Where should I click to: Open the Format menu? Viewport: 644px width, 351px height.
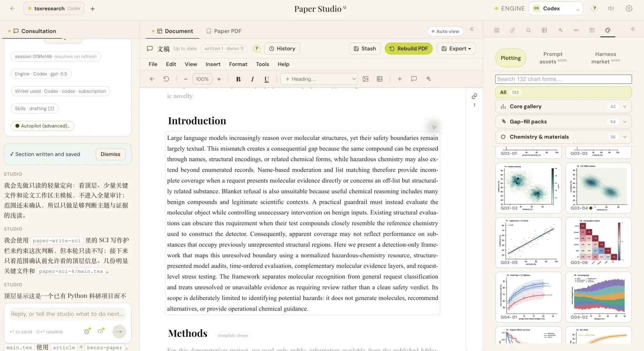[238, 64]
